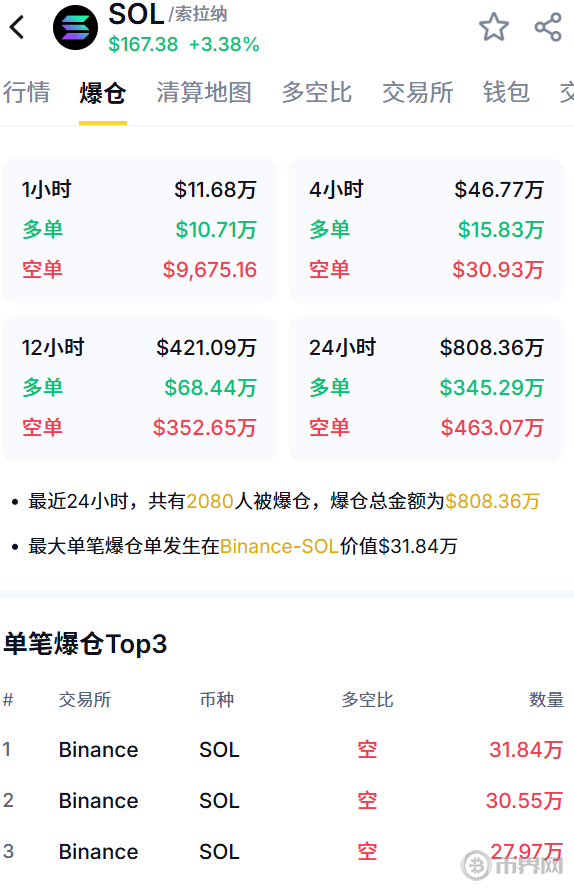Select the first Binance row showing 31.84万
574x893 pixels.
(x=283, y=749)
